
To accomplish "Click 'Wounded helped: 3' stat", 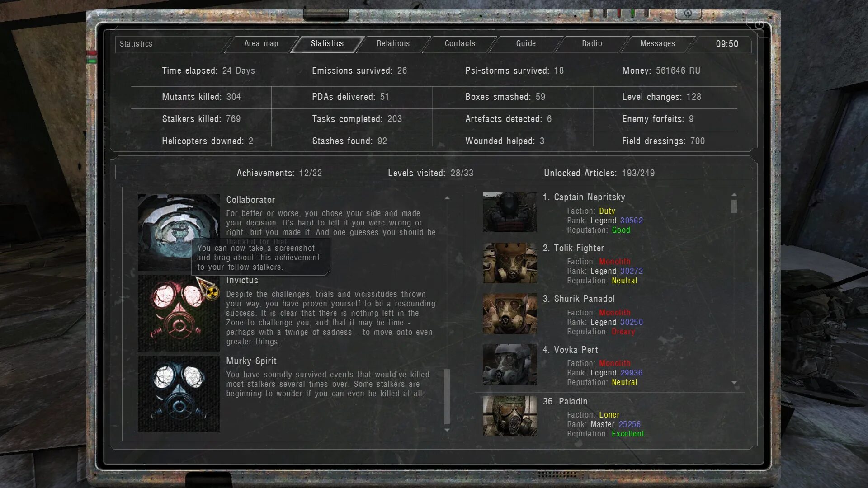I will click(505, 141).
